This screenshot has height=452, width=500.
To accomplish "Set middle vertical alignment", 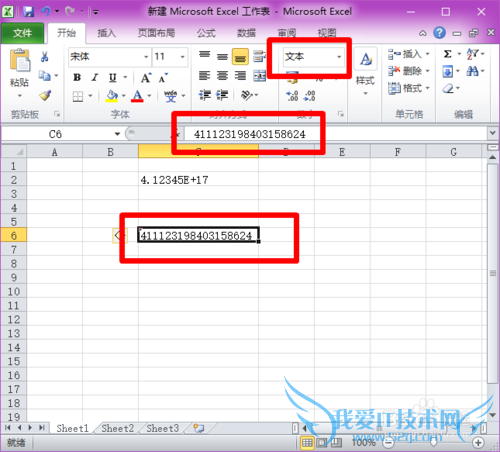I will pos(222,57).
